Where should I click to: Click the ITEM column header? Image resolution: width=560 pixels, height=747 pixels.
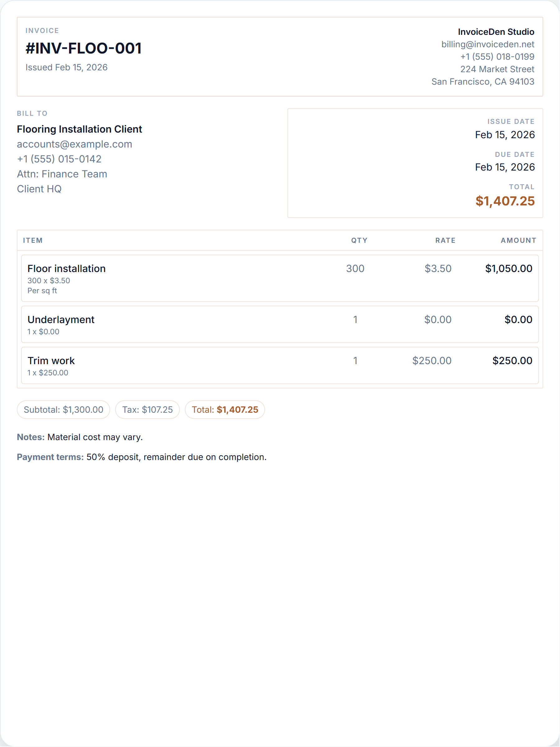[33, 241]
